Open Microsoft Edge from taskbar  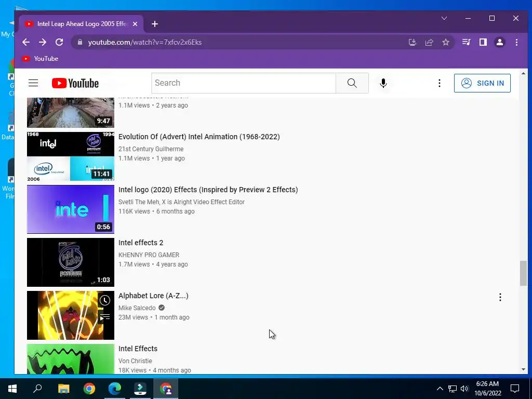(115, 389)
